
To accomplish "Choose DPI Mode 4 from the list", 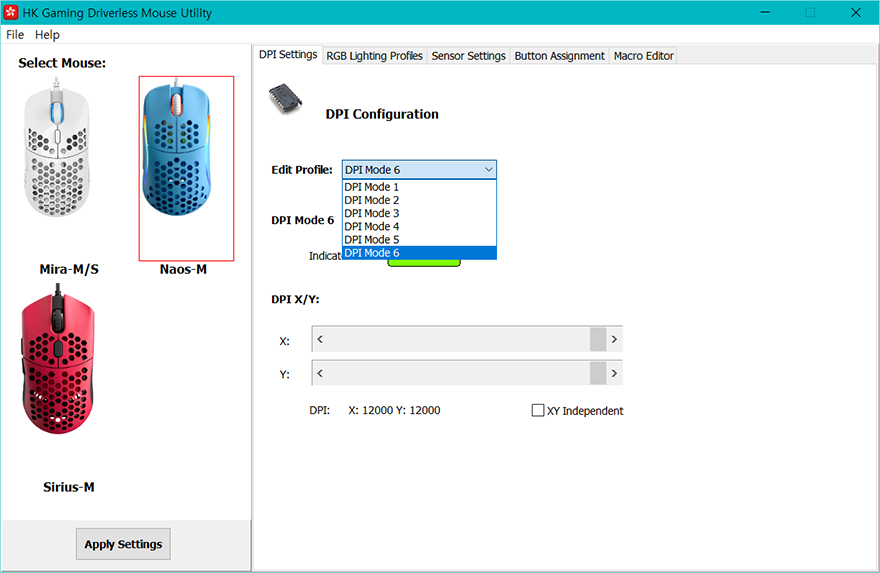I will [x=419, y=227].
